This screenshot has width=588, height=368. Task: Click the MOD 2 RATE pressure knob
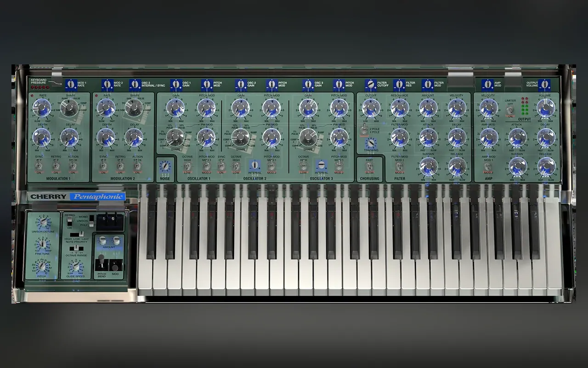click(107, 84)
